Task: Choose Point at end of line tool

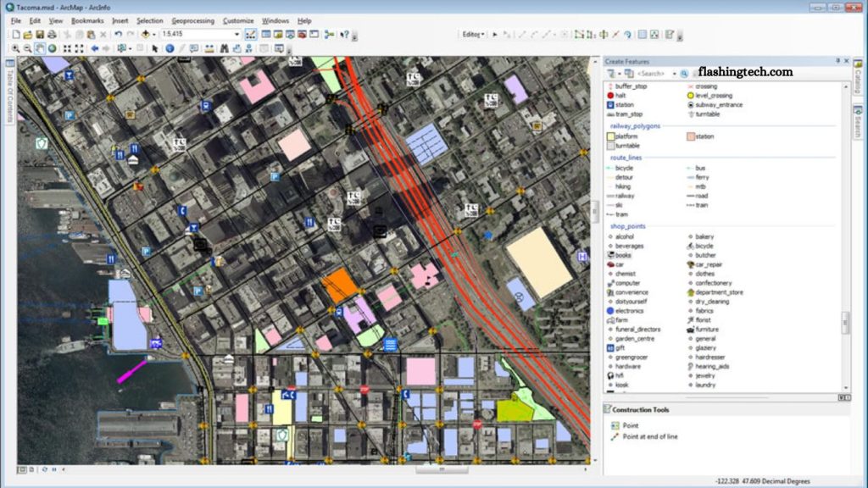Action: point(644,436)
